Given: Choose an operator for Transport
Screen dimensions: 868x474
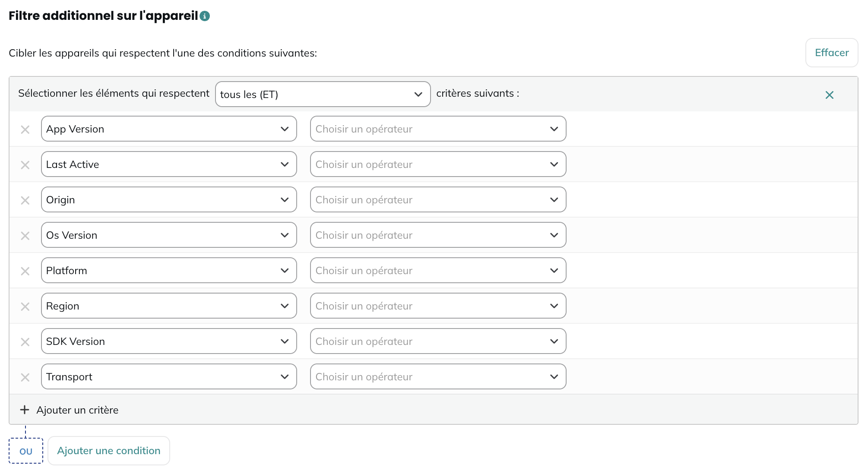Looking at the screenshot, I should click(x=438, y=376).
